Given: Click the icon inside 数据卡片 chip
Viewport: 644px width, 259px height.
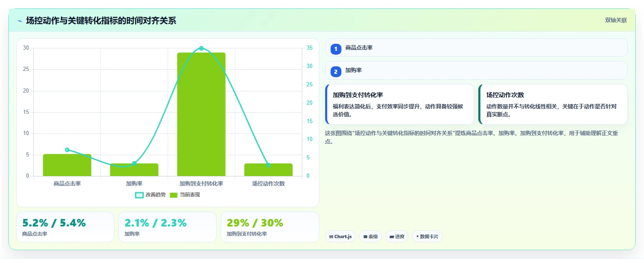Looking at the screenshot, I should tap(417, 236).
